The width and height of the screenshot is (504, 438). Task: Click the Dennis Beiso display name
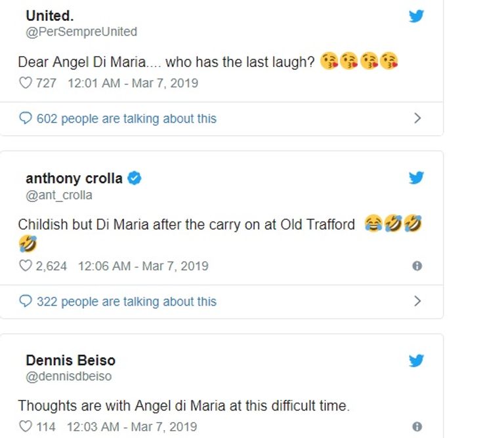tap(69, 360)
